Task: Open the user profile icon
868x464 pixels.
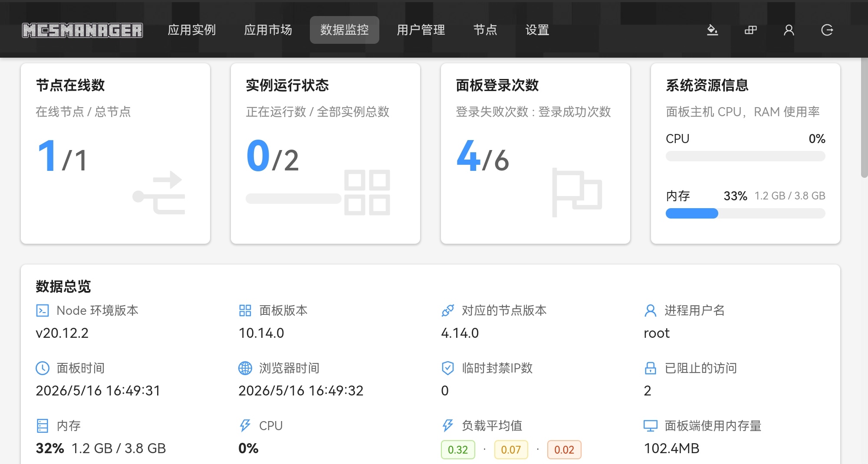Action: 789,30
